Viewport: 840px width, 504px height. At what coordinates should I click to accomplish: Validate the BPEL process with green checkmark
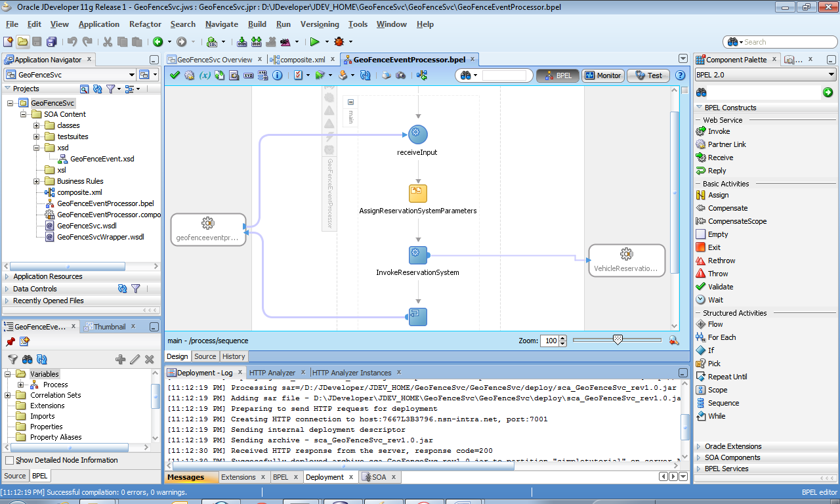click(175, 75)
